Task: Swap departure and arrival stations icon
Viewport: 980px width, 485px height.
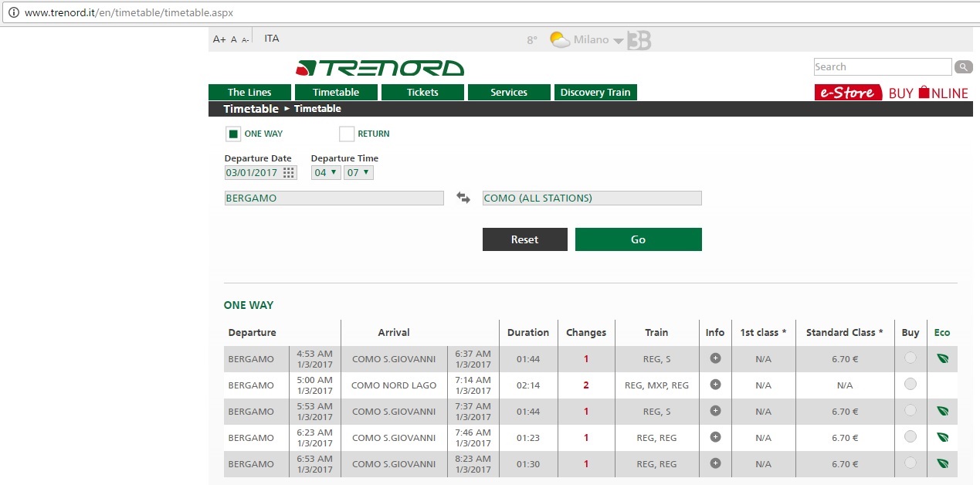Action: click(463, 198)
